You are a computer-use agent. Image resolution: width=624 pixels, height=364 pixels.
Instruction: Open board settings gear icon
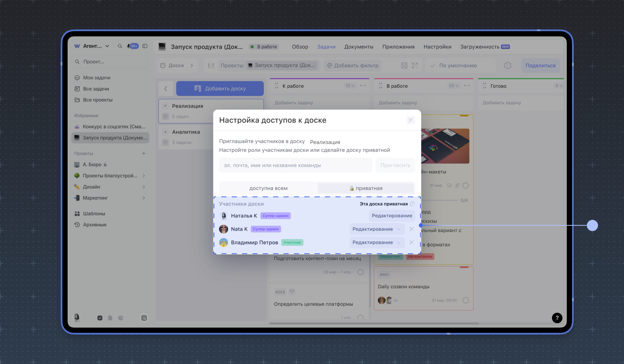coord(507,65)
